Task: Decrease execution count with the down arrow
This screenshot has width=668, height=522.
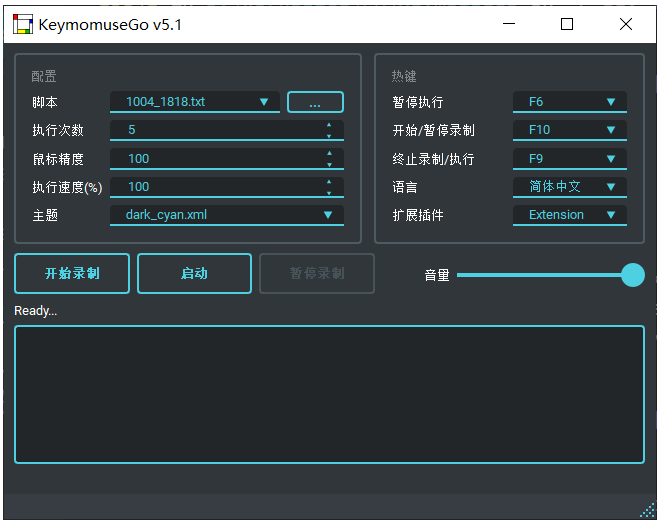Action: (x=329, y=136)
